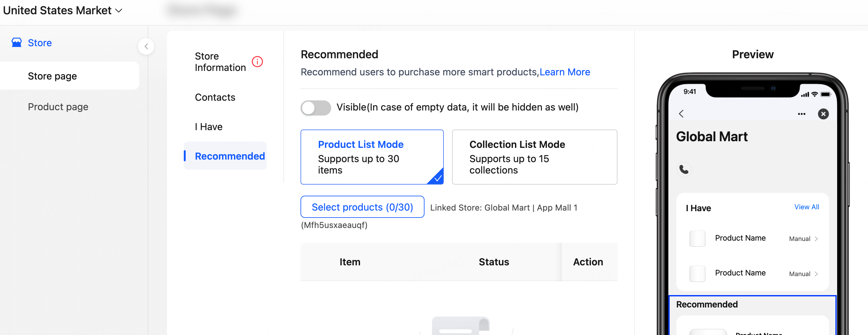This screenshot has width=868, height=335.
Task: Click the Select products button
Action: click(x=362, y=207)
